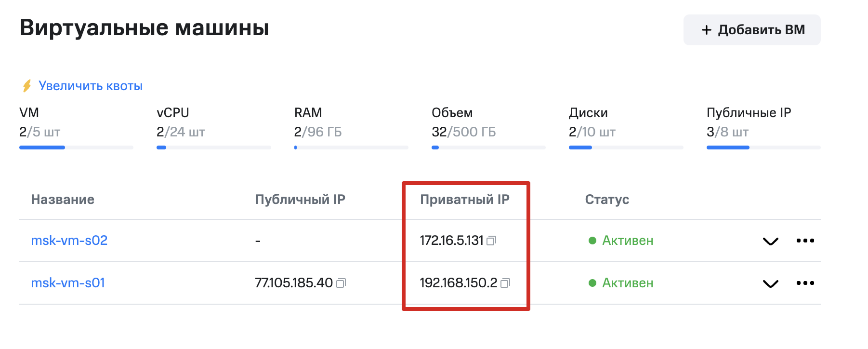Open the msk-vm-s02 machine link
Viewport: 868px width, 349px height.
(x=69, y=241)
